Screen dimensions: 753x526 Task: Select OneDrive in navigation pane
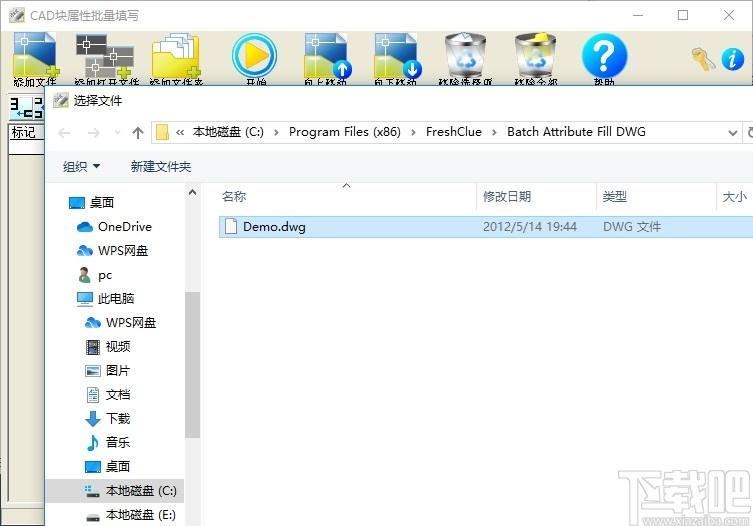pos(124,227)
